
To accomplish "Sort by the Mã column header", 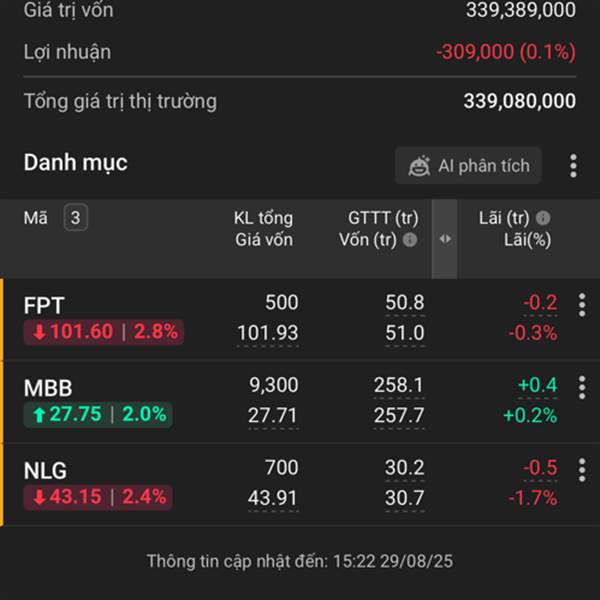I will pyautogui.click(x=36, y=218).
